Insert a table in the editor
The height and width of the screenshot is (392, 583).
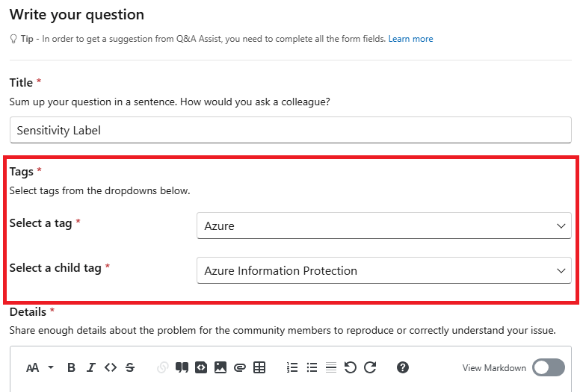tap(259, 367)
